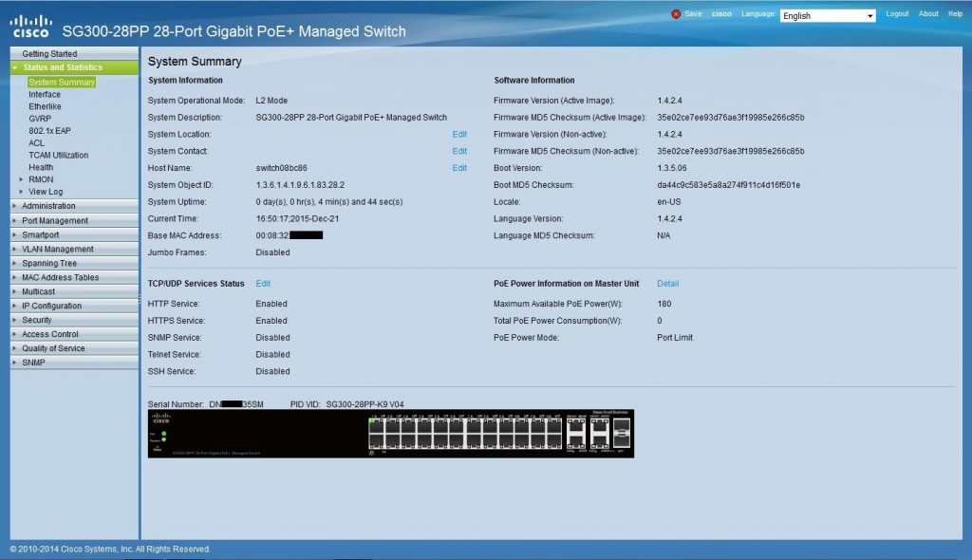
Task: Open the SNMP menu
Action: tap(74, 363)
